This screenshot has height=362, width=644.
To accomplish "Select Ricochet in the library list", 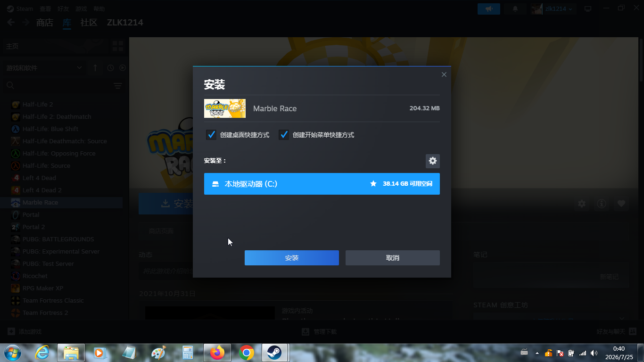I will (35, 276).
